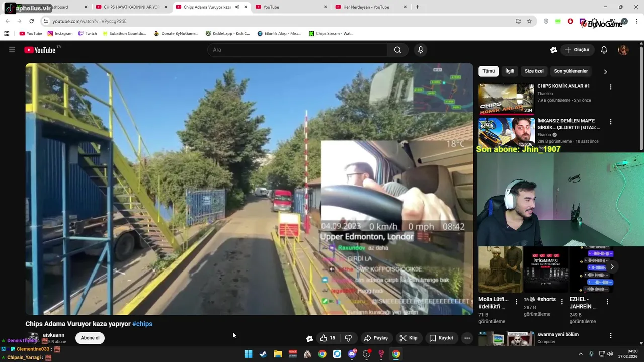Select the Tümü filter chip
The width and height of the screenshot is (644, 362).
(489, 71)
